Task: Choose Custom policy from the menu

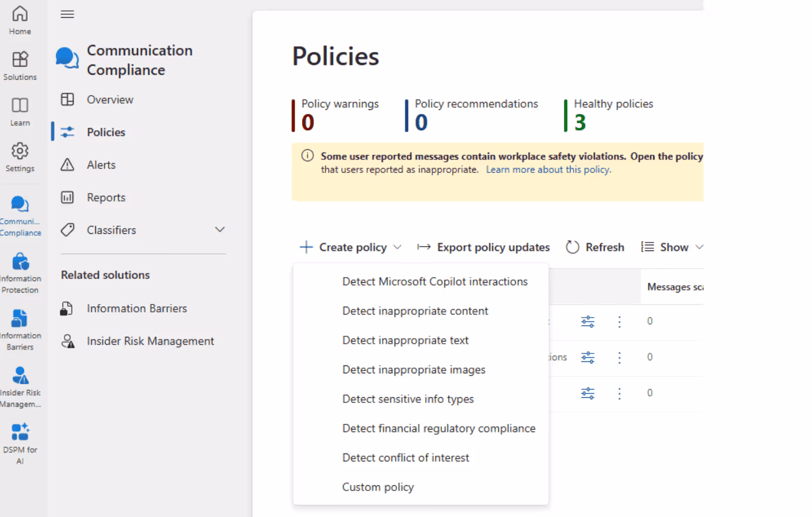Action: (x=378, y=487)
